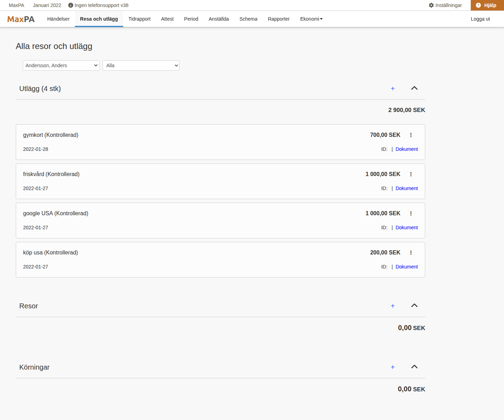Screen dimensions: 504x420
Task: Click the MaxPA logo
Action: 21,19
